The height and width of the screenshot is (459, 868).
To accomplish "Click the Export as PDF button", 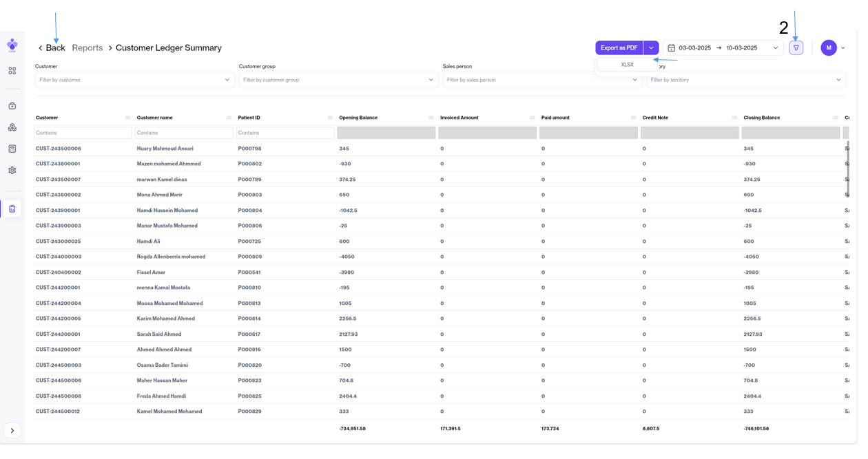I will click(619, 48).
